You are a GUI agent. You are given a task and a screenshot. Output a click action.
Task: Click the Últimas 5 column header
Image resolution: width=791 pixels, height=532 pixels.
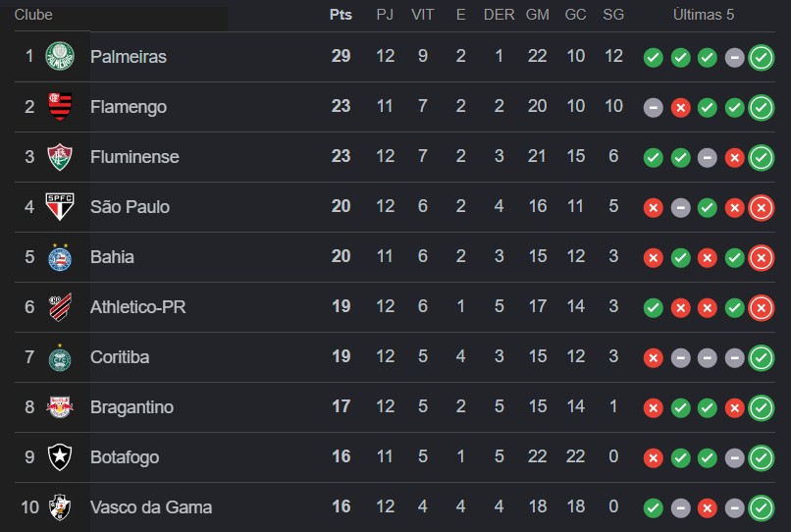click(x=703, y=15)
